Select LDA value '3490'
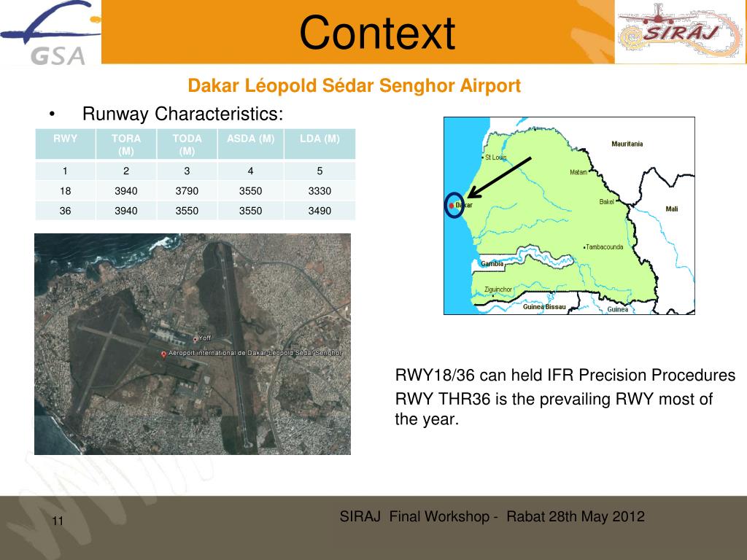The height and width of the screenshot is (560, 747). (320, 211)
